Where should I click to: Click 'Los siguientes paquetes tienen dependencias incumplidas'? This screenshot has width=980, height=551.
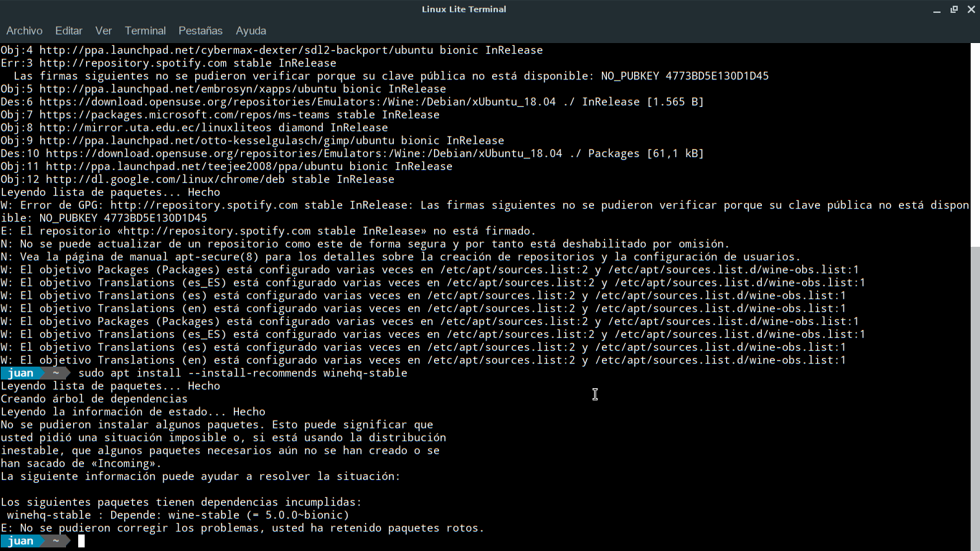point(181,502)
